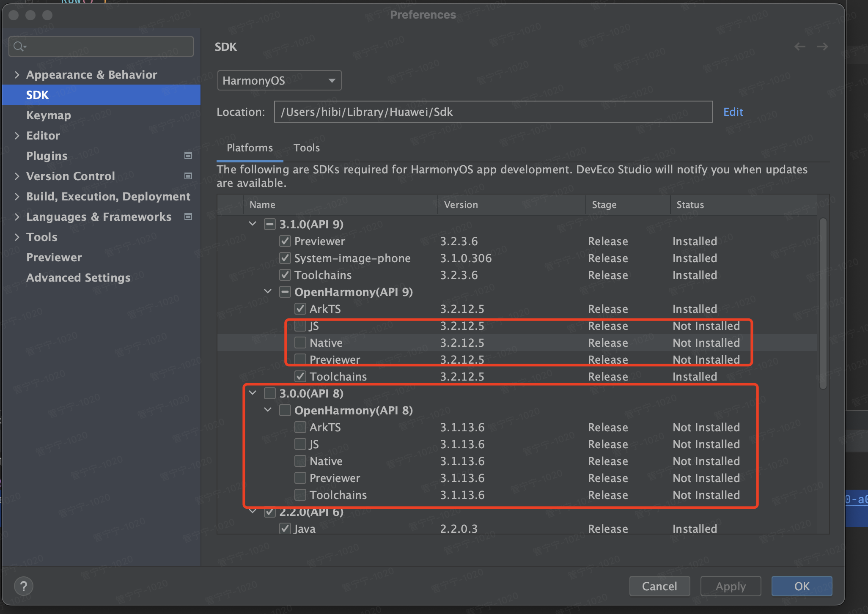Click the SDK Location path field
The image size is (868, 614).
(493, 112)
